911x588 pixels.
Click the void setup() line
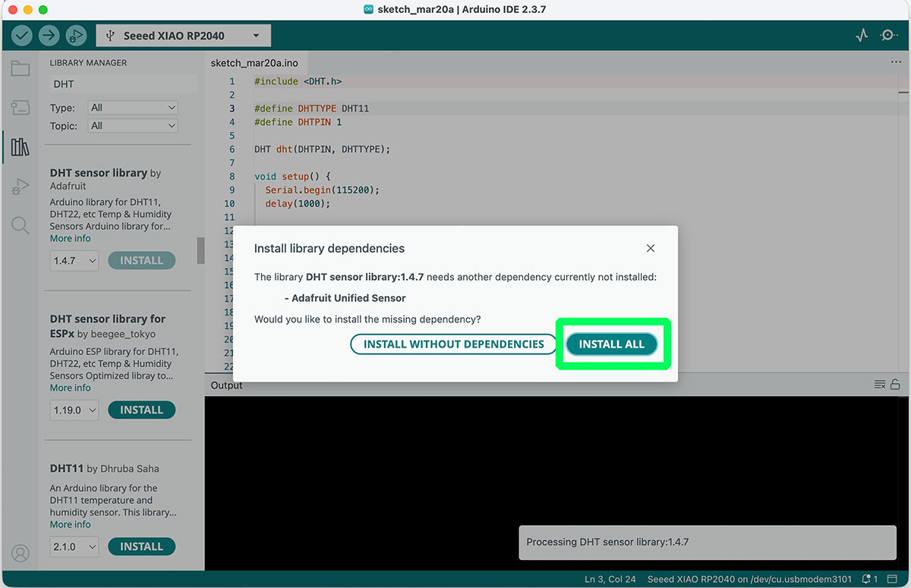[292, 177]
